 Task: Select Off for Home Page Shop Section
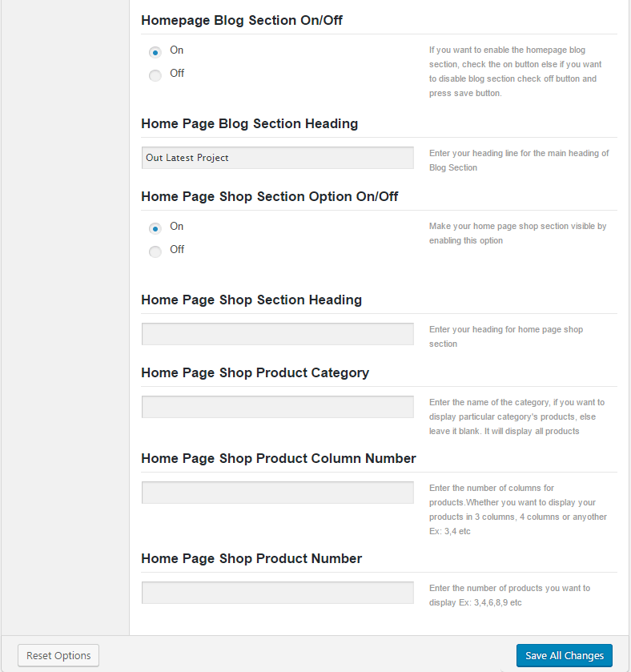[x=155, y=251]
